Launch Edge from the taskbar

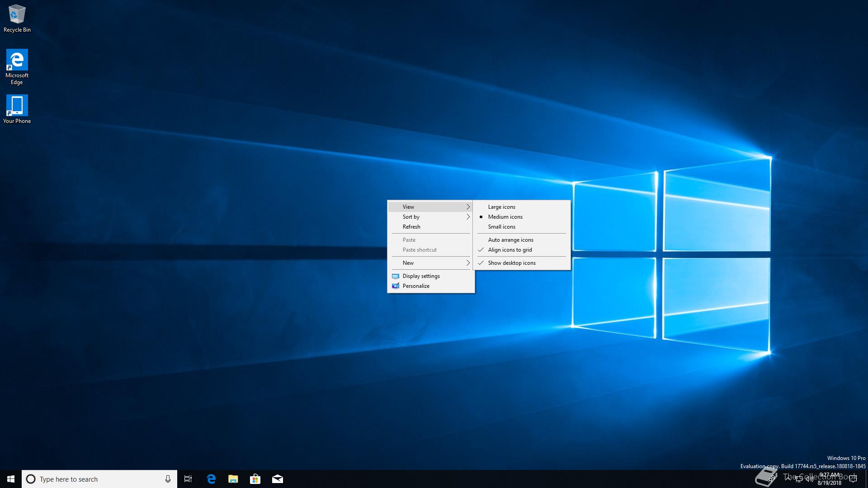click(211, 479)
